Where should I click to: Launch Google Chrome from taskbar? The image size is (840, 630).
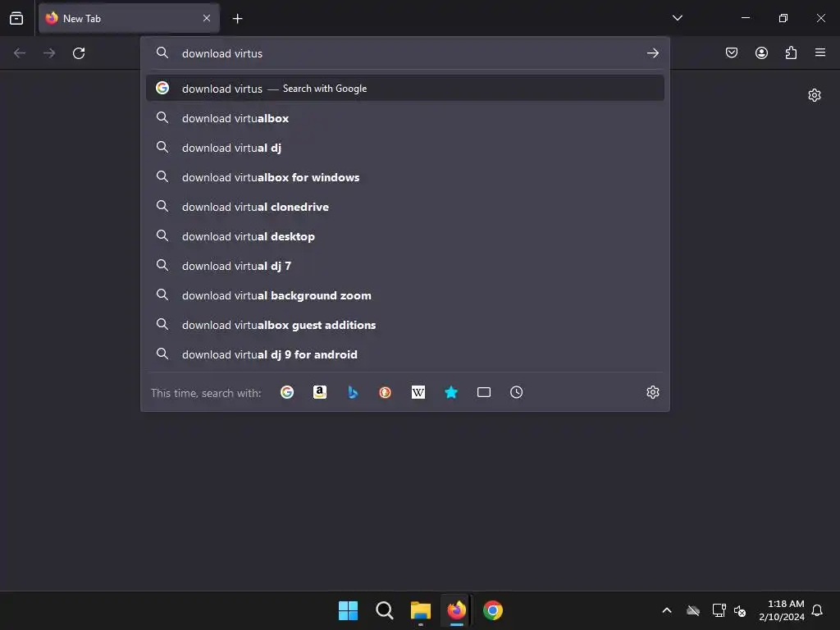493,610
